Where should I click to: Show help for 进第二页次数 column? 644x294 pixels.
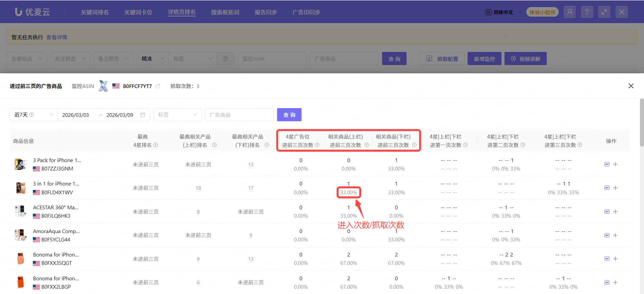(x=523, y=145)
